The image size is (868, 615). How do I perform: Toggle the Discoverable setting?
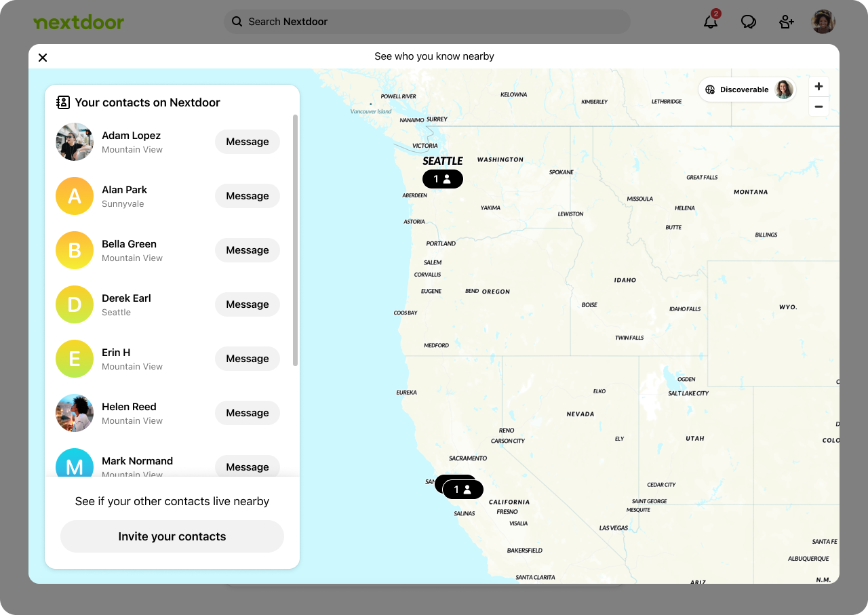click(746, 90)
